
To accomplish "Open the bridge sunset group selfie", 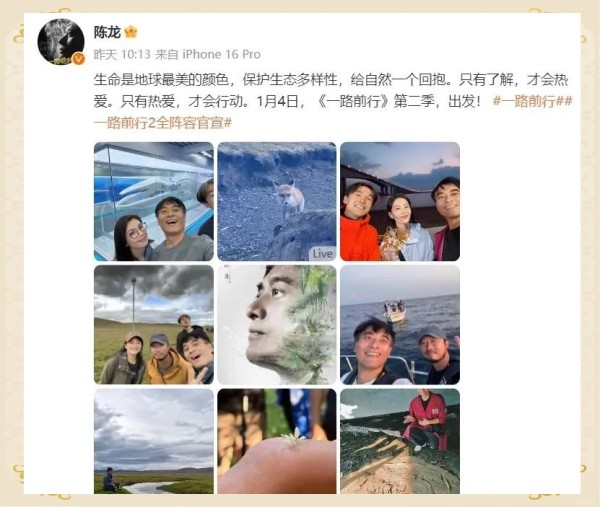I will point(400,202).
